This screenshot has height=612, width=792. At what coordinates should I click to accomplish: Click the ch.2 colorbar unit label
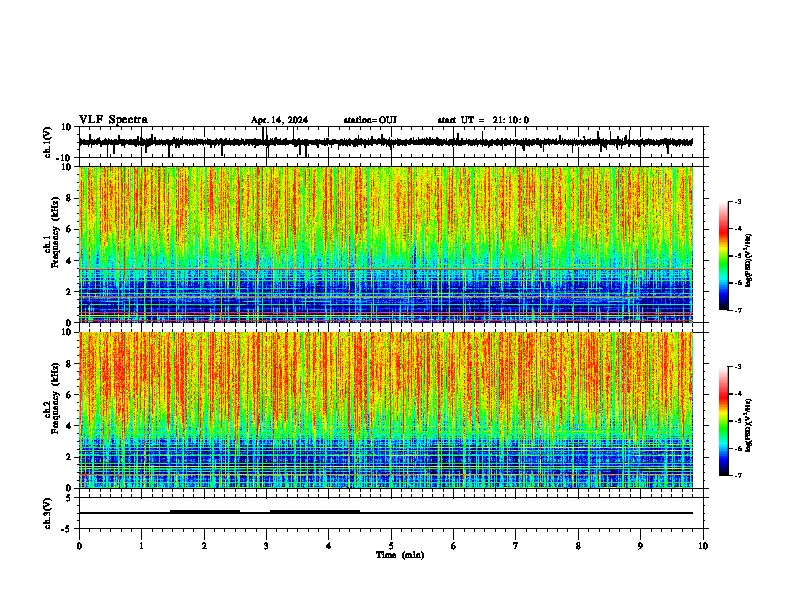point(748,425)
